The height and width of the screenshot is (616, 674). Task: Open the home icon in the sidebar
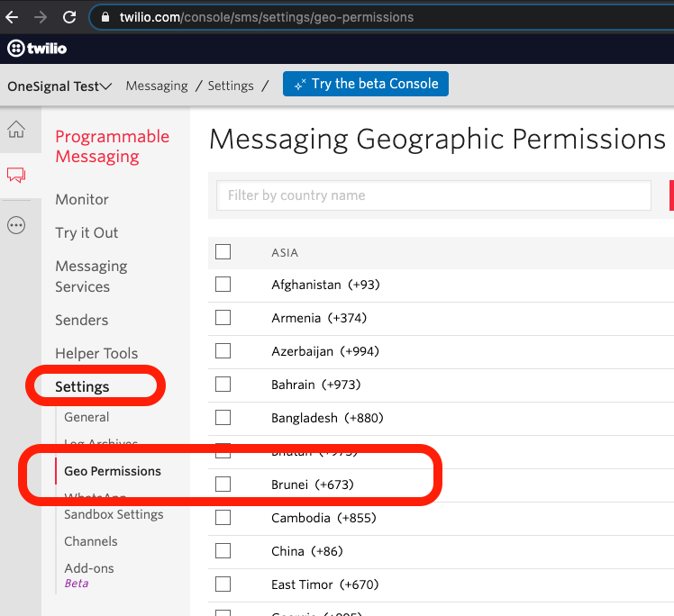coord(16,130)
